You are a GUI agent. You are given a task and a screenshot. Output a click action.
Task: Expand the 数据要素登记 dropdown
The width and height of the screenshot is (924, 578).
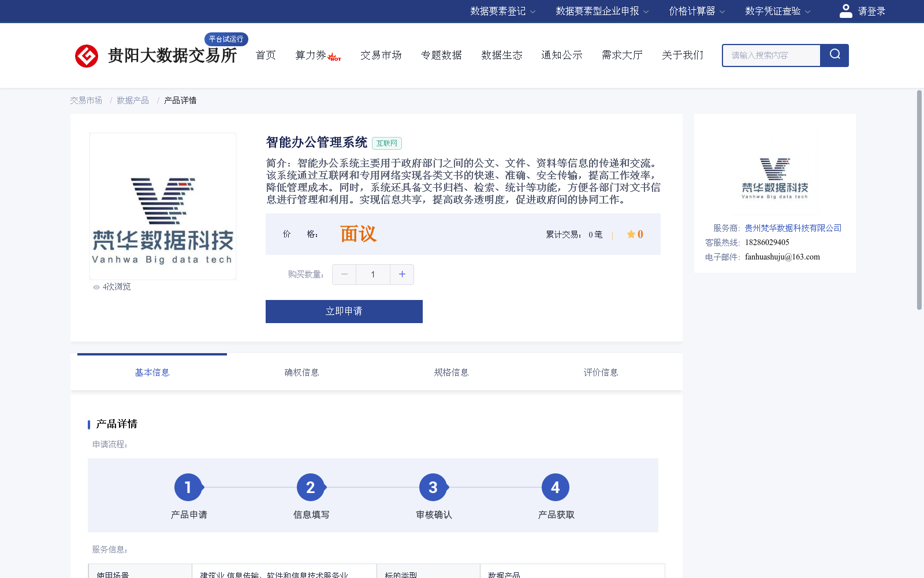point(502,11)
